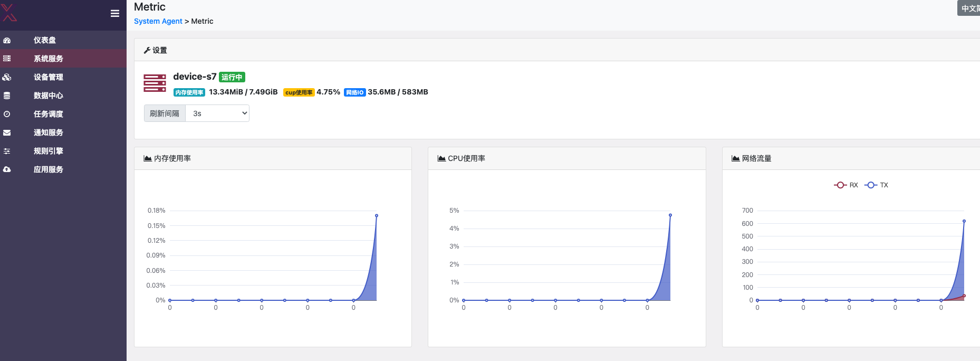Screen dimensions: 980x361
Task: Click the cloud icon beside 应用服务
Action: (7, 169)
